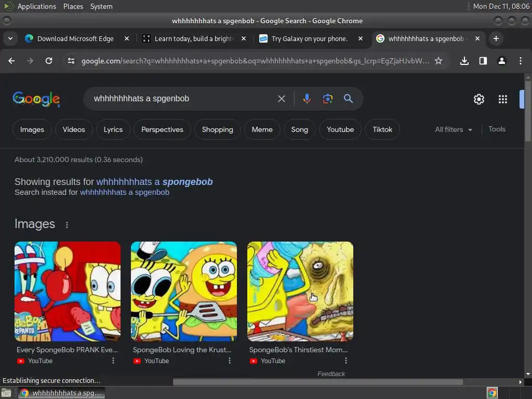Open the Applications menu
The height and width of the screenshot is (399, 532).
37,6
